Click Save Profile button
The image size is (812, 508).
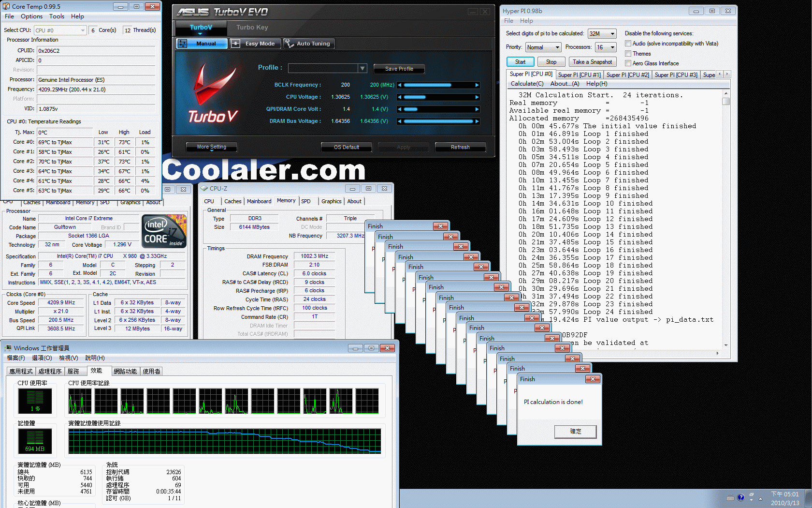[399, 69]
